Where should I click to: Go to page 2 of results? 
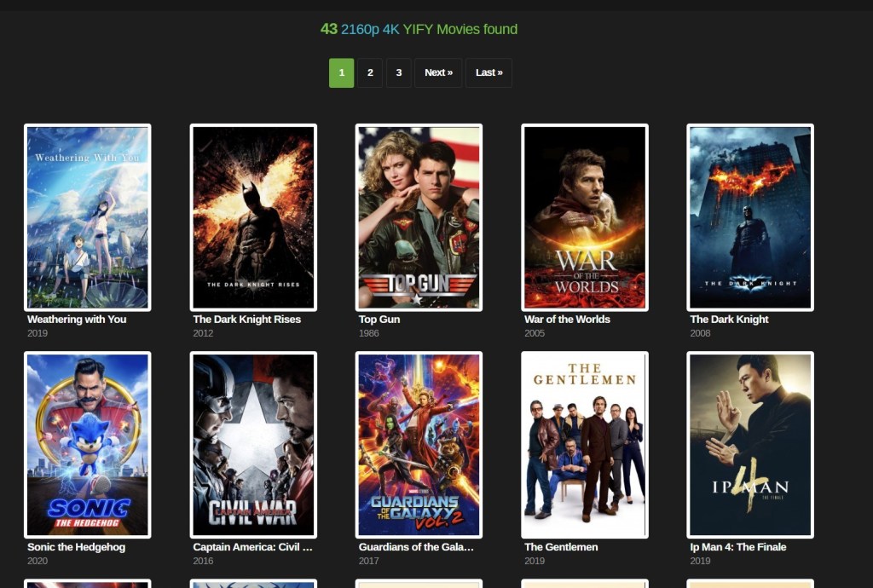370,73
